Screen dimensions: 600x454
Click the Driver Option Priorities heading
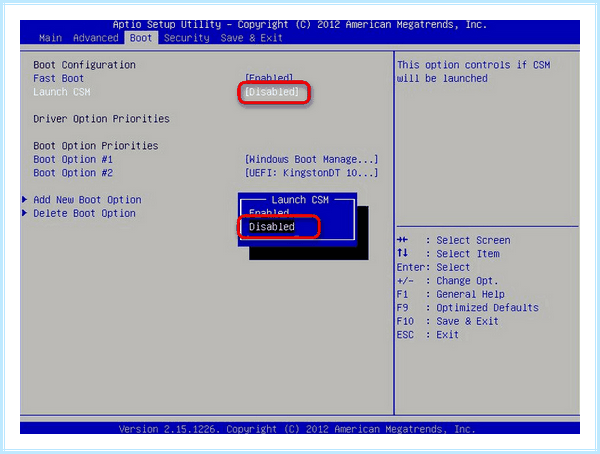[101, 119]
